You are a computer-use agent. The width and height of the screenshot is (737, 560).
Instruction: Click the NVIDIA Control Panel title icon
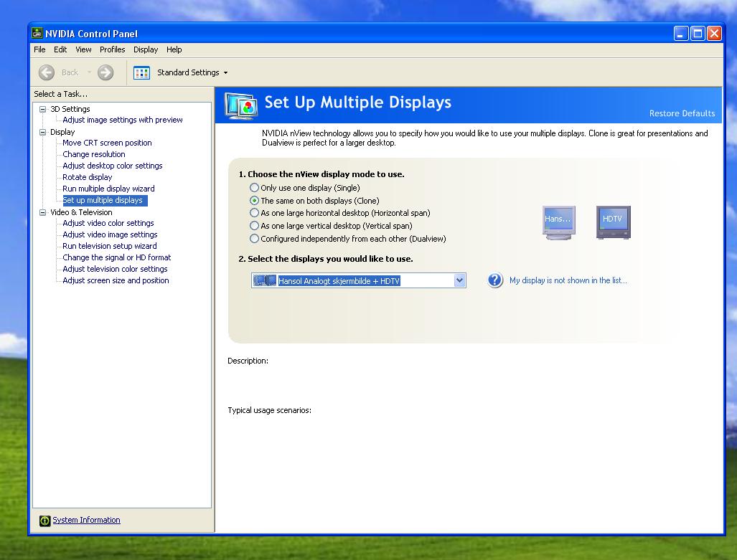[37, 34]
